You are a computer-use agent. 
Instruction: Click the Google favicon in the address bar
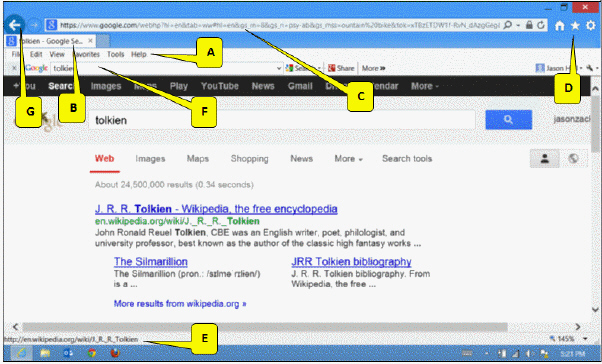pos(51,25)
